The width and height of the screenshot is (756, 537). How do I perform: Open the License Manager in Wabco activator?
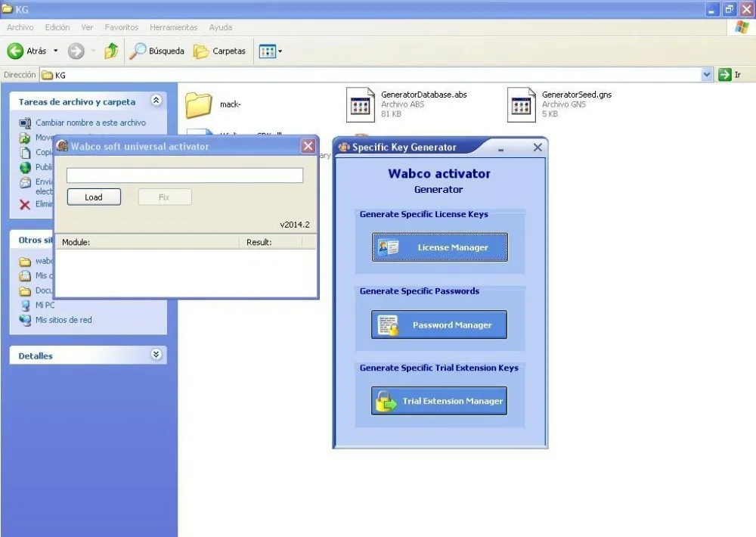[439, 247]
